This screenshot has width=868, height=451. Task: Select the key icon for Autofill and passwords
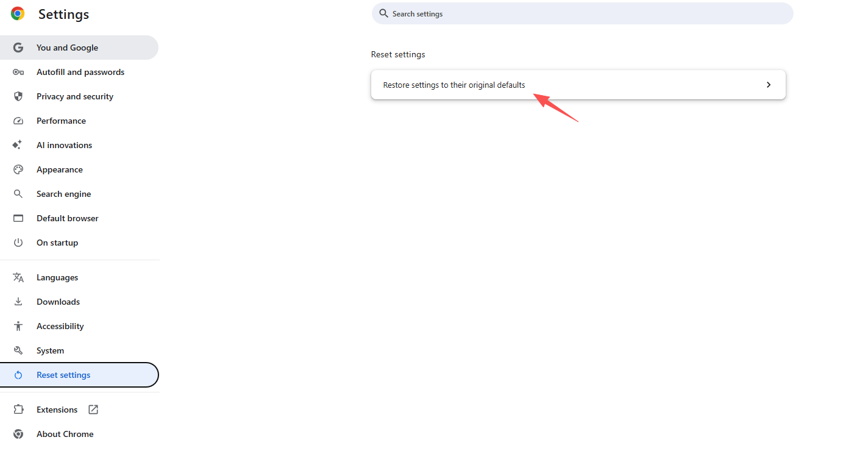18,72
